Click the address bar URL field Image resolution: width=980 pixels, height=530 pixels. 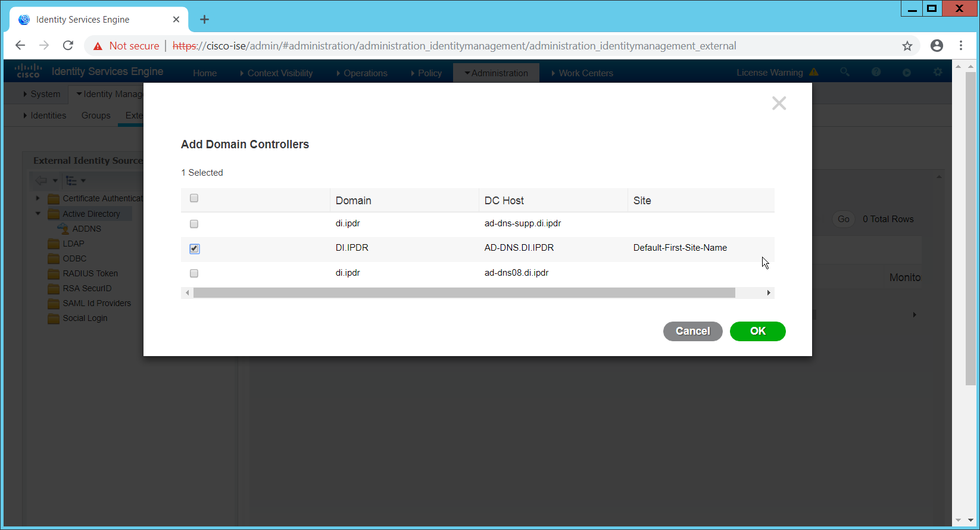[470, 46]
